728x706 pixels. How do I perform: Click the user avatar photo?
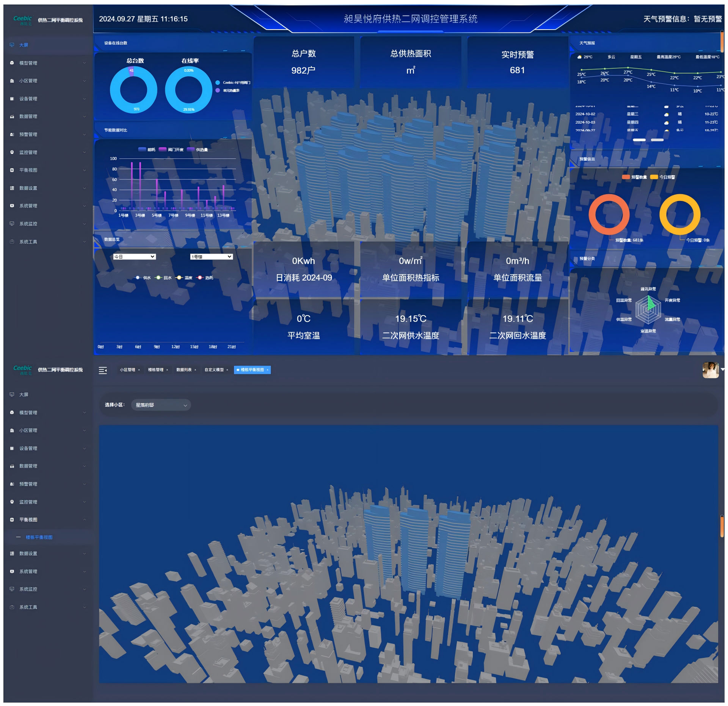click(710, 370)
